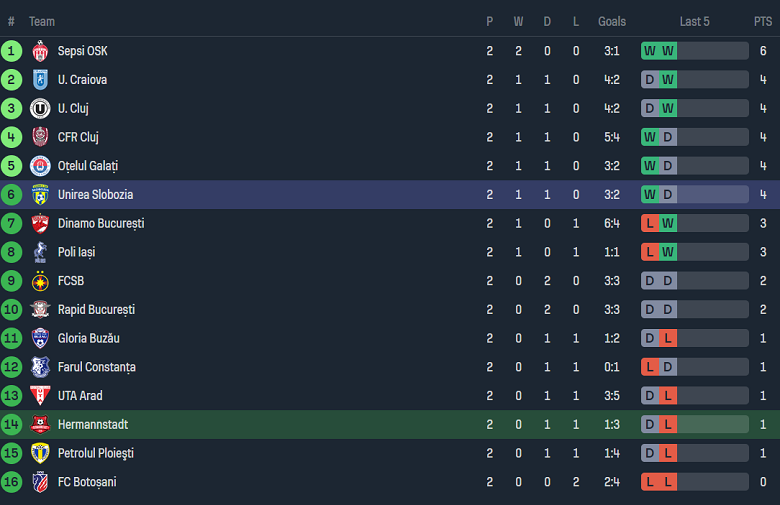
Task: Click Poli Iași's green W form badge
Action: coord(669,252)
